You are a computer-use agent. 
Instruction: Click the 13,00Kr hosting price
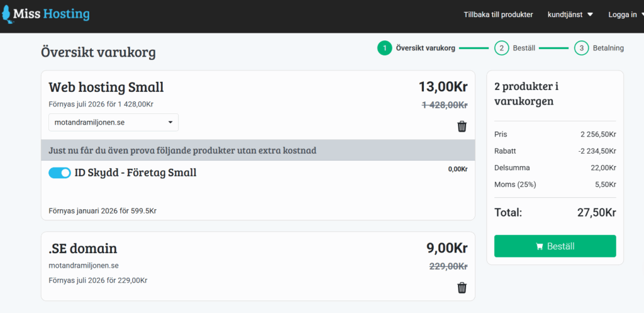tap(443, 87)
